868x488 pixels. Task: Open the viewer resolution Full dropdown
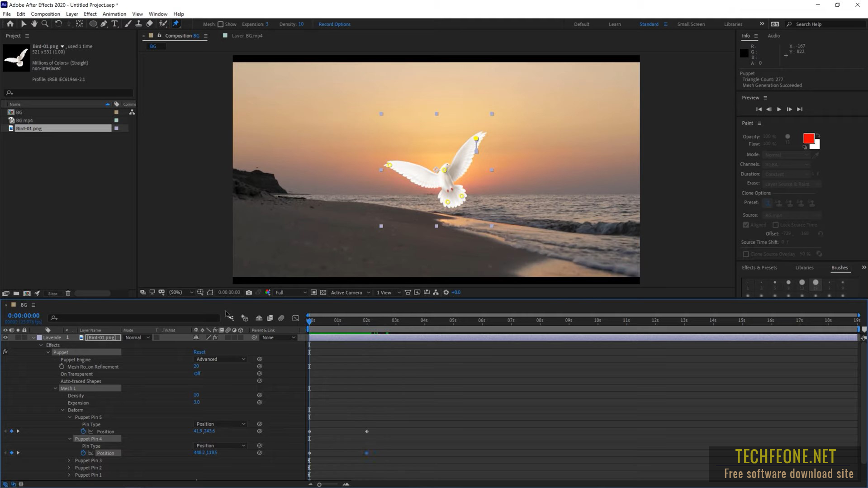tap(290, 293)
